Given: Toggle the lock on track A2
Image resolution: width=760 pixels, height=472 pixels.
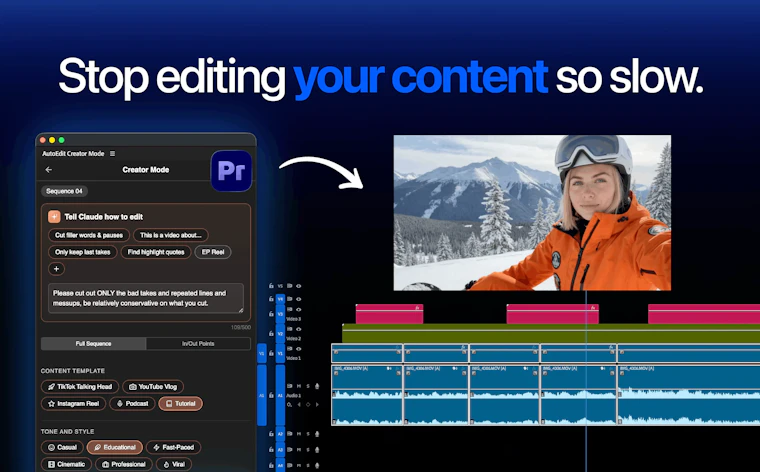Looking at the screenshot, I should coord(271,434).
